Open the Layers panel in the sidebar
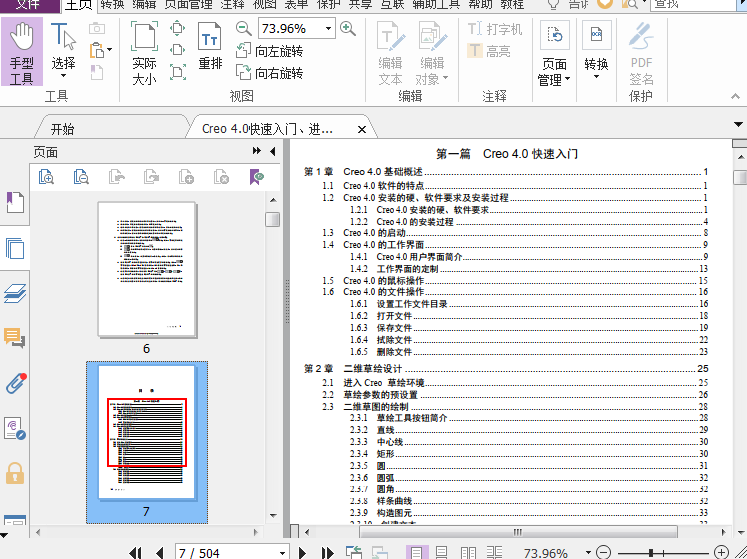This screenshot has width=747, height=559. point(15,294)
